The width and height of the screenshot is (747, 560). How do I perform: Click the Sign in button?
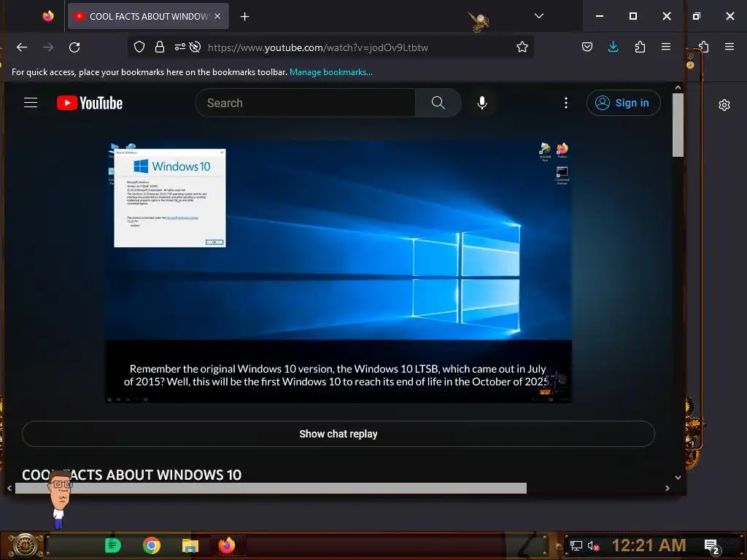point(623,103)
